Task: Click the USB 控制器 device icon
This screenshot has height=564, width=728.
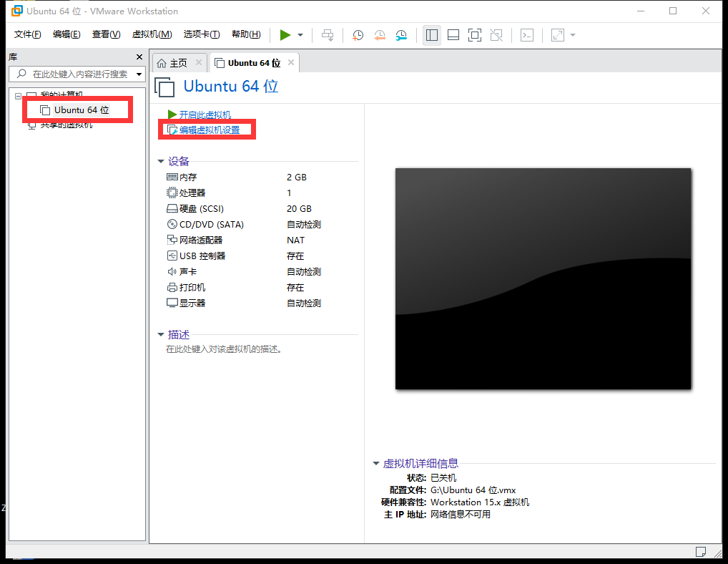Action: click(172, 256)
